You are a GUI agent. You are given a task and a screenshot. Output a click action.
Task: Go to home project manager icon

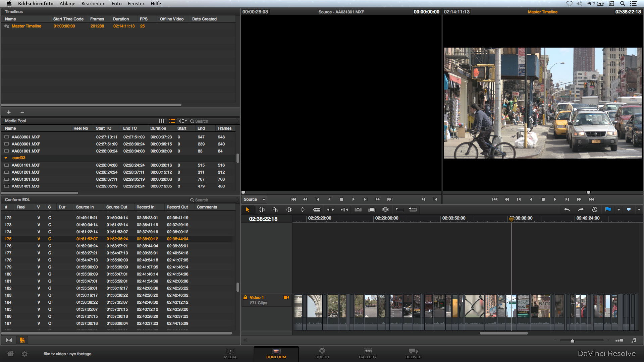[x=10, y=354]
